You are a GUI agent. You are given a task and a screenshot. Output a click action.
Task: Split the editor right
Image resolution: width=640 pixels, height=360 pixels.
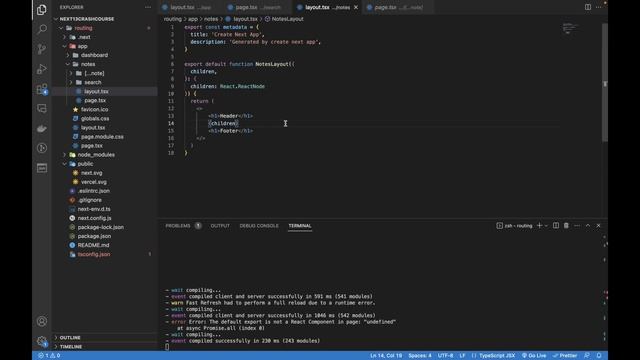pos(588,7)
